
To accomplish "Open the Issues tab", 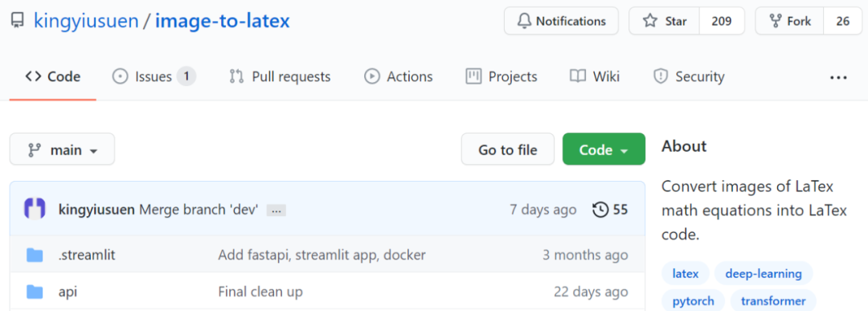I will 154,76.
